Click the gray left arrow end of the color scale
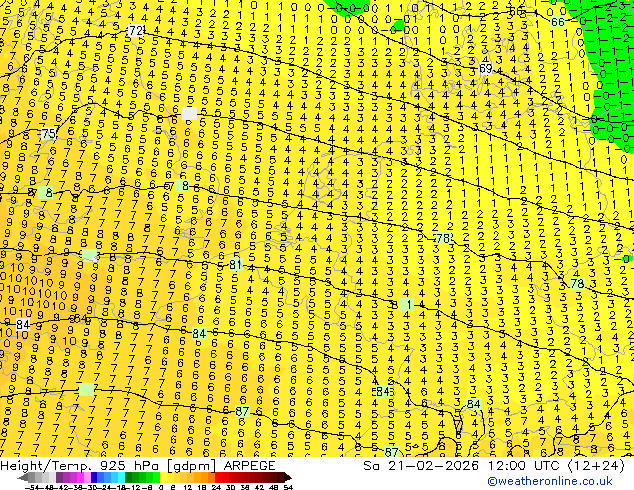This screenshot has height=490, width=634. [x=23, y=478]
